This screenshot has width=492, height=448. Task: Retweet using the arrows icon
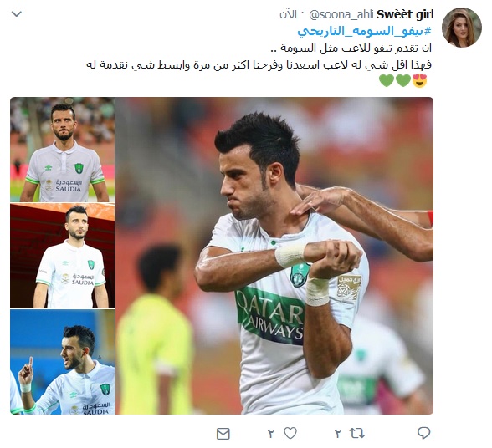(357, 433)
